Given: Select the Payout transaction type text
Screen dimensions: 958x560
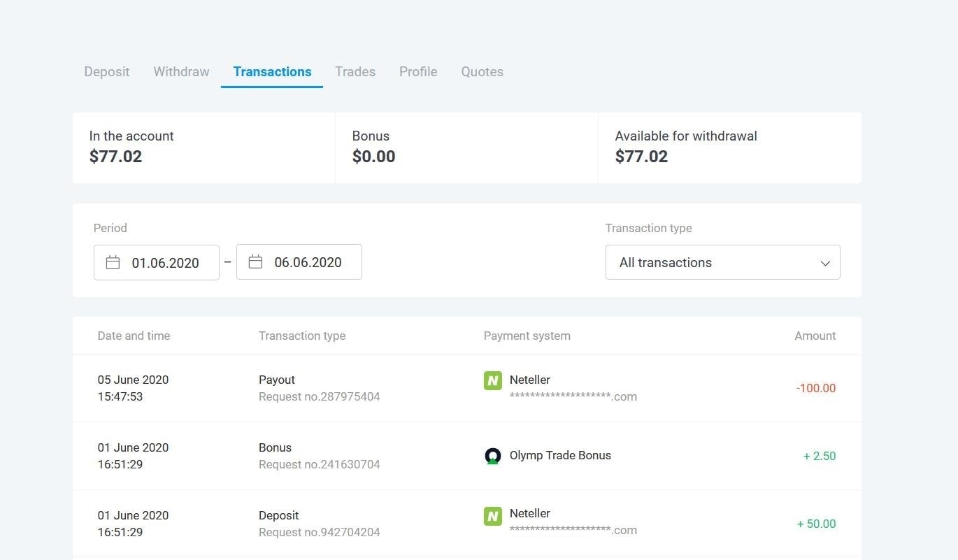Looking at the screenshot, I should point(277,380).
